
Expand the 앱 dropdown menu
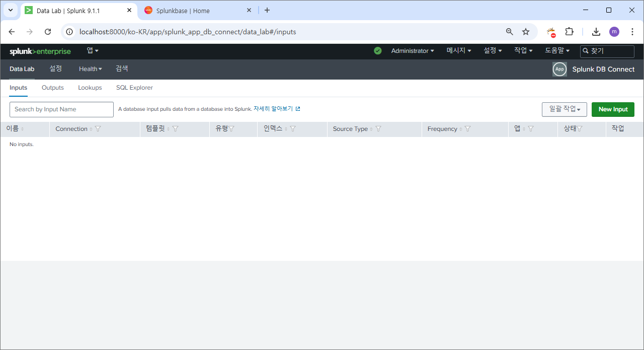click(93, 50)
